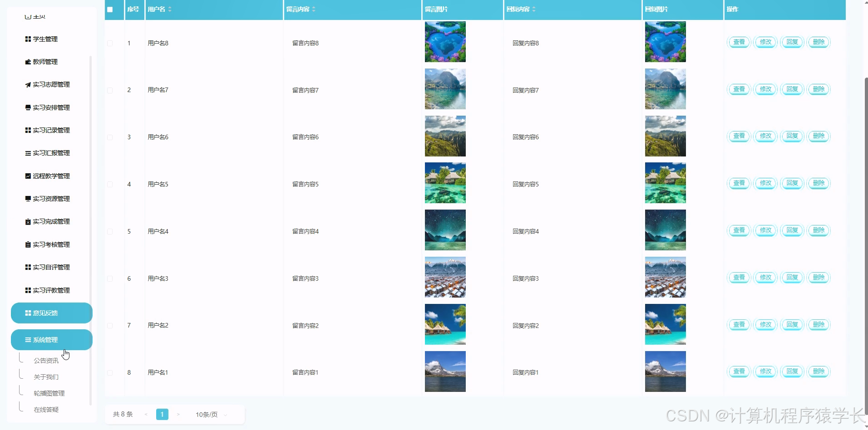
Task: Toggle the select-all checkbox in table header
Action: 110,10
